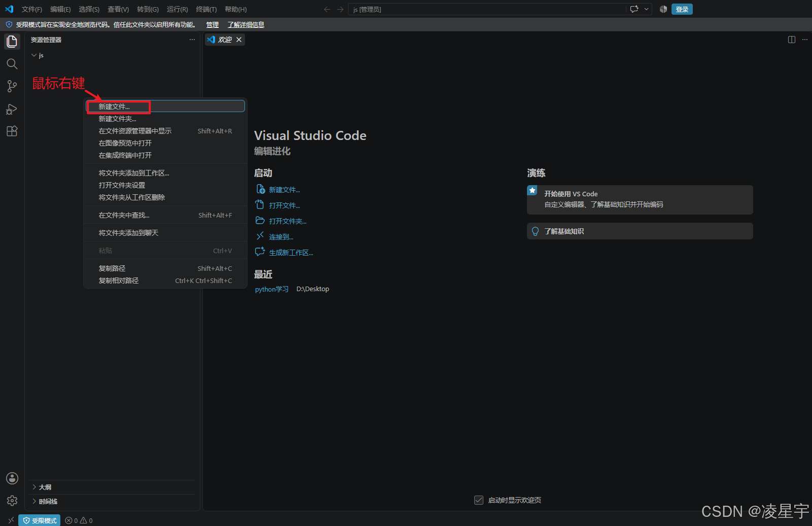Screen dimensions: 812x526
Task: Click the generate workspace icon beside 生成新工作区
Action: click(x=260, y=252)
